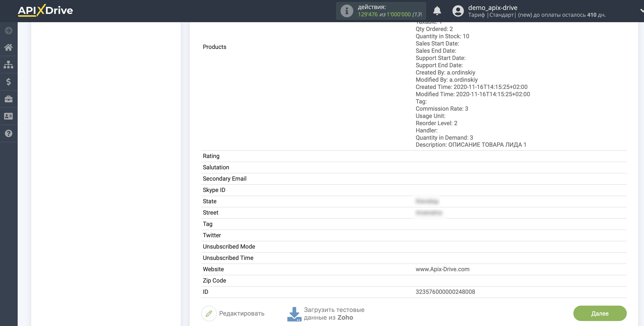This screenshot has width=644, height=326.
Task: Click the Products field label
Action: 214,47
